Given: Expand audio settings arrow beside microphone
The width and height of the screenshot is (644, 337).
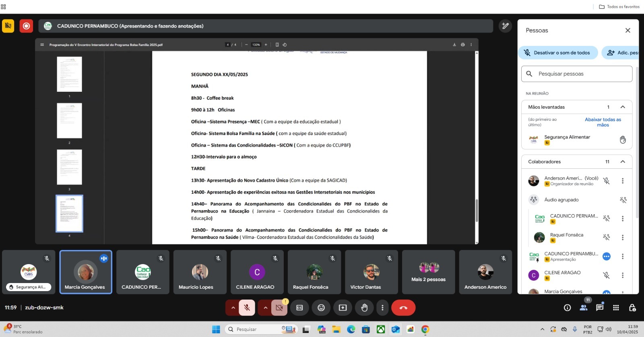Looking at the screenshot, I should 233,308.
